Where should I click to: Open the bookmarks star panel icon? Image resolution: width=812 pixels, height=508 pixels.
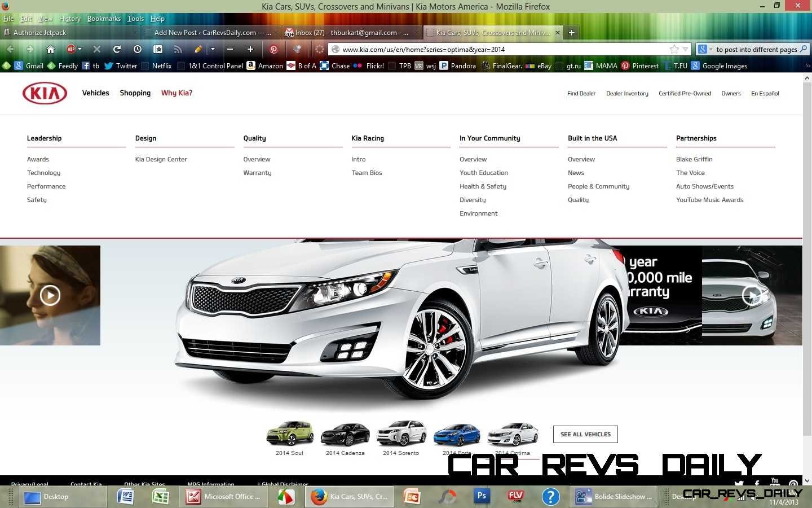158,49
